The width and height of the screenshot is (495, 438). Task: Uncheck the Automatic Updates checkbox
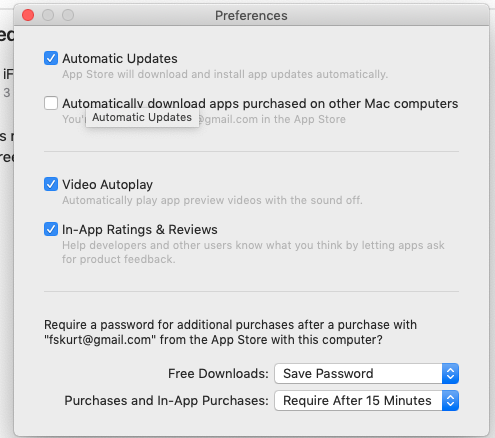pos(51,58)
